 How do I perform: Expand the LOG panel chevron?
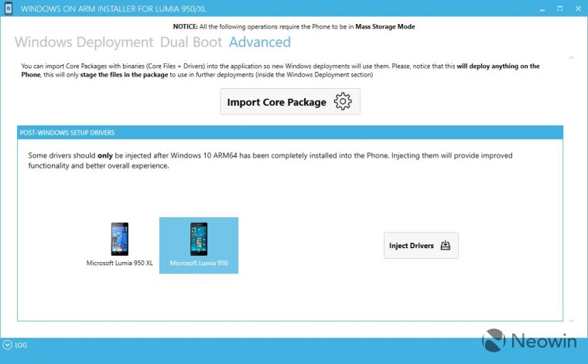coord(7,345)
